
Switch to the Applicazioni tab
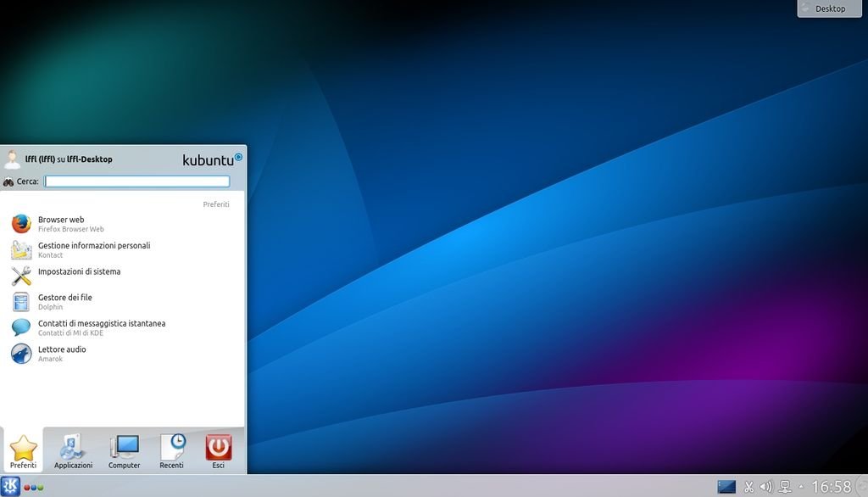[x=73, y=451]
